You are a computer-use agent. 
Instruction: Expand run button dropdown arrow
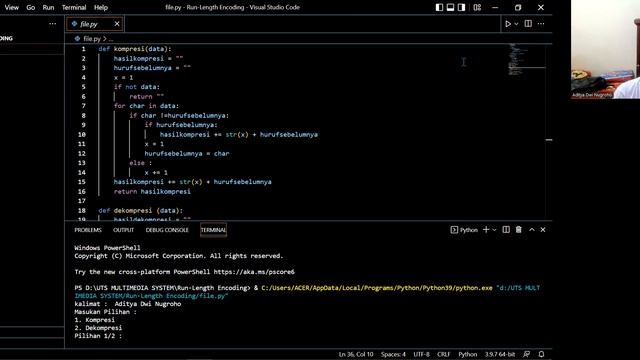(x=516, y=24)
